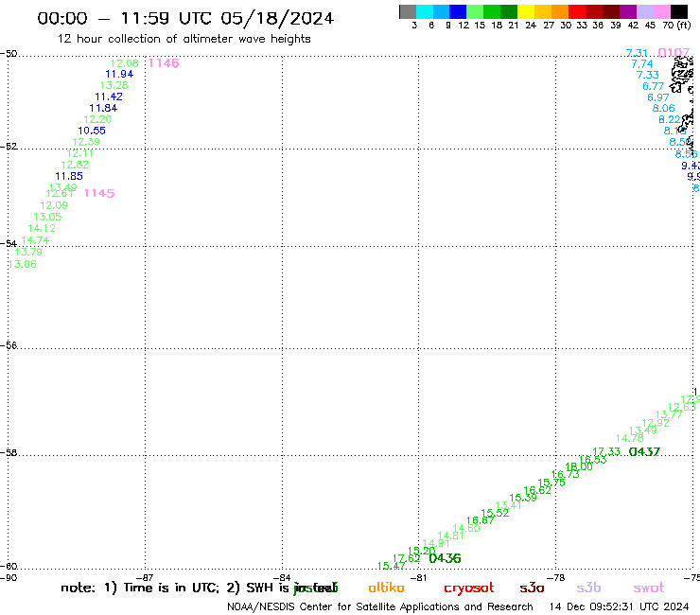Click the 8.06 wave height value
700x615 pixels.
click(x=663, y=108)
